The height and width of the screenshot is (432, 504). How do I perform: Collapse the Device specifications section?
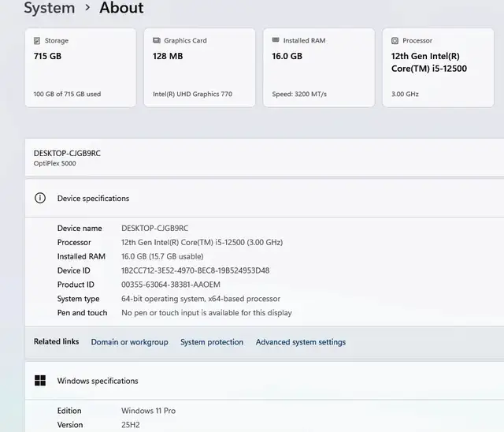coord(265,198)
